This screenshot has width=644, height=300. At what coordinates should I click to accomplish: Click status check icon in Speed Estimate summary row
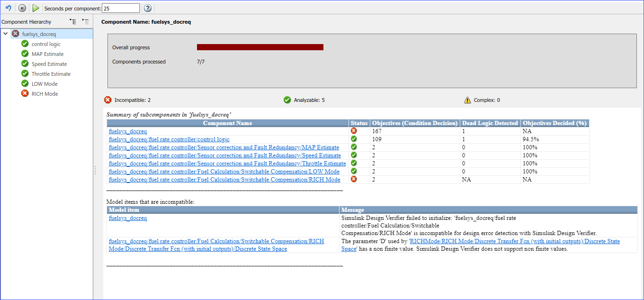[x=354, y=155]
